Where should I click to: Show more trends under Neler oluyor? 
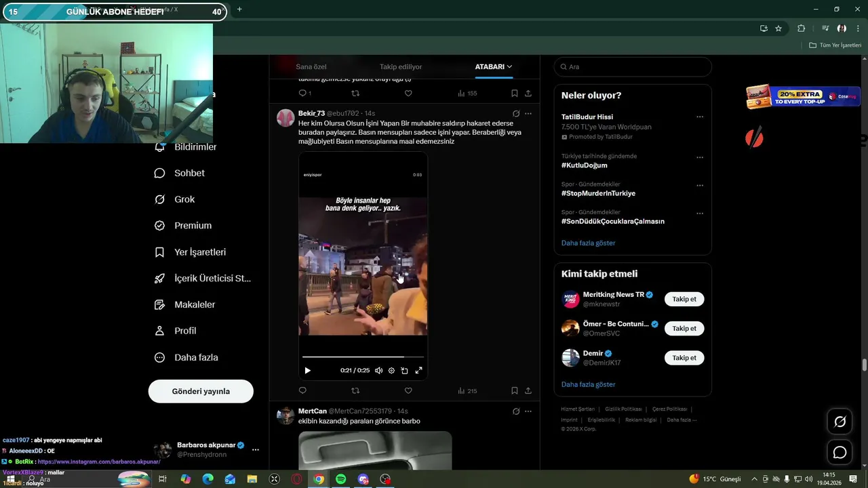[589, 243]
